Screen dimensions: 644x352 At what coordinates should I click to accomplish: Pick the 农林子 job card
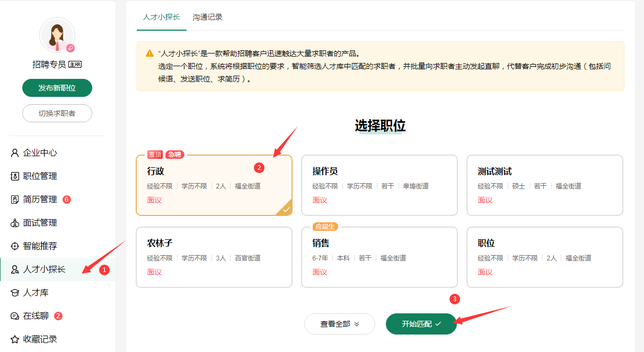[x=214, y=257]
